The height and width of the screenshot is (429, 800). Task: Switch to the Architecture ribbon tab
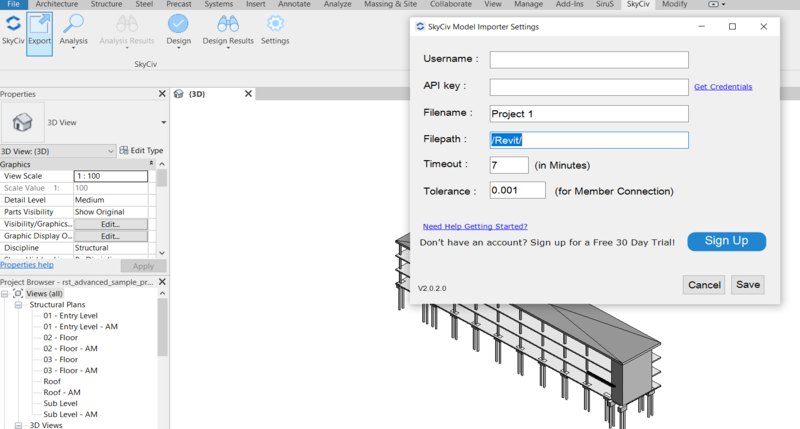[x=57, y=4]
